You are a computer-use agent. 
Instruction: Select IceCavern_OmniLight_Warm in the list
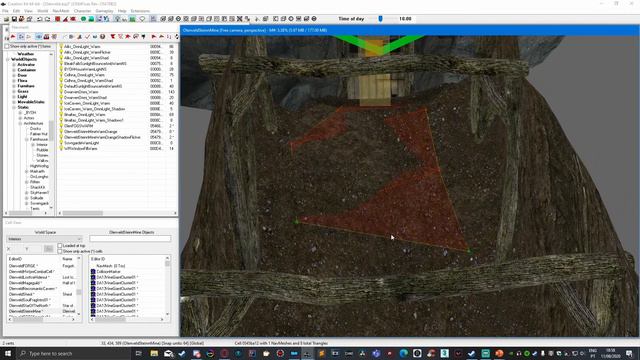pos(87,103)
